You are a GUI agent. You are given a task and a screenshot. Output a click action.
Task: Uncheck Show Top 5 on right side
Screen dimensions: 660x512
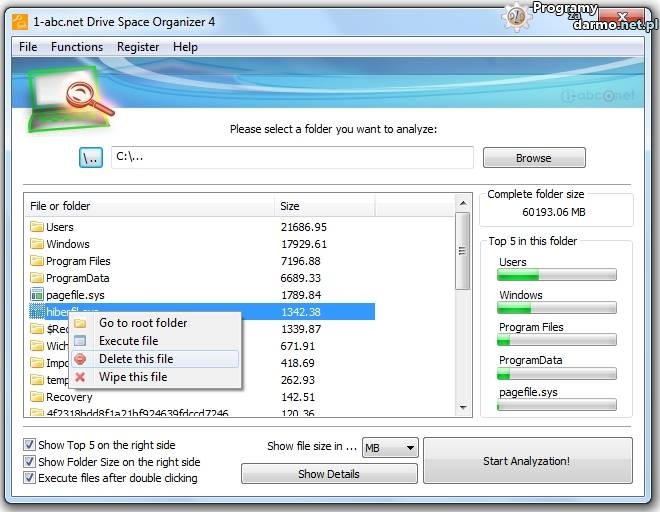click(29, 445)
